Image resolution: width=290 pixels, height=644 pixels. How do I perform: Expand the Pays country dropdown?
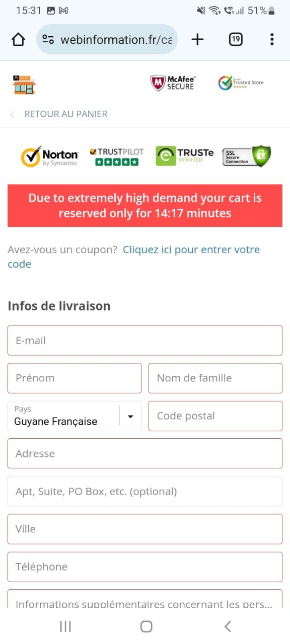tap(75, 416)
